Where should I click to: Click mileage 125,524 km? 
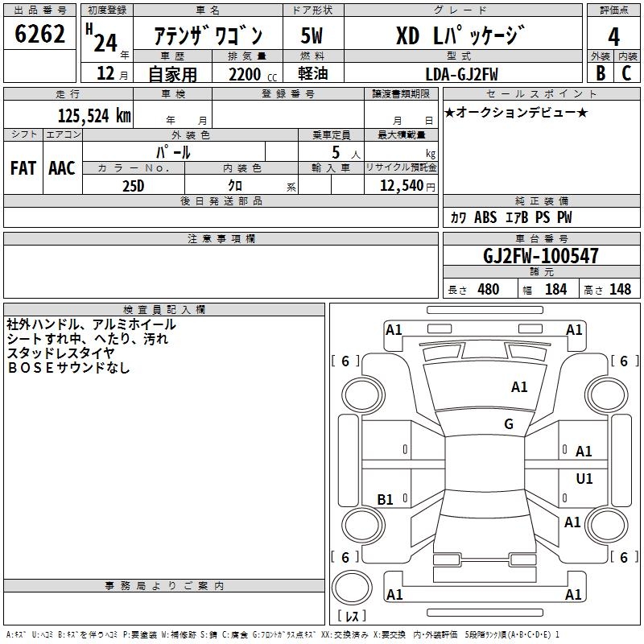tap(94, 115)
